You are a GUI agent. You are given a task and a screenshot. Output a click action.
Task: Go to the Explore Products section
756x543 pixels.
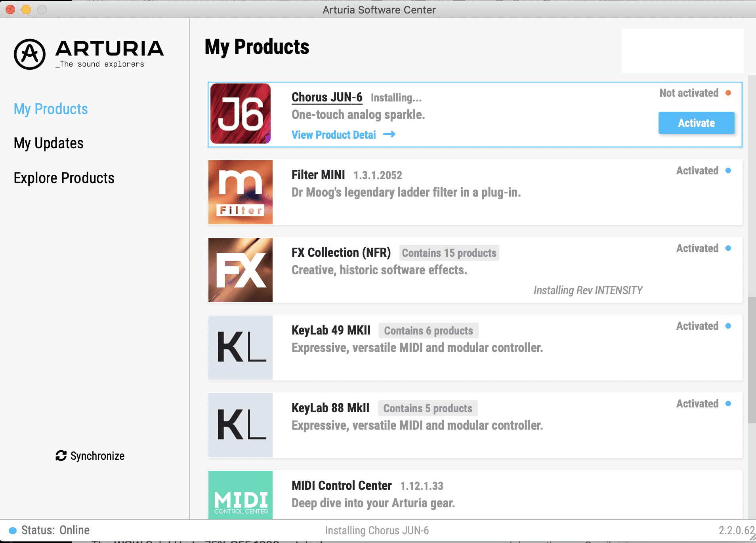click(x=64, y=178)
